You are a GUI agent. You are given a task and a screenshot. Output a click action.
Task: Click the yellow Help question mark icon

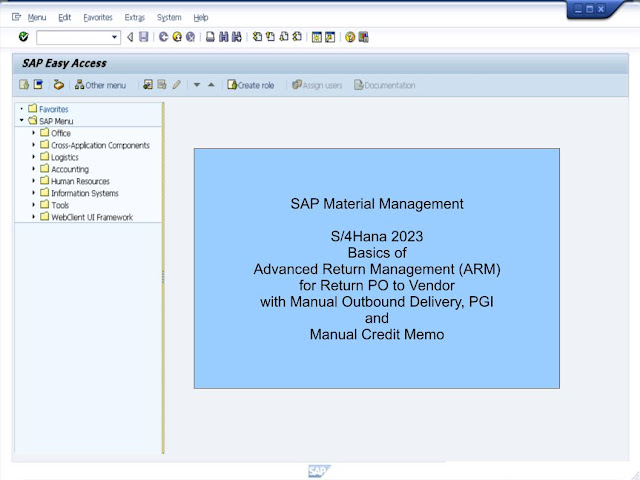pos(350,38)
